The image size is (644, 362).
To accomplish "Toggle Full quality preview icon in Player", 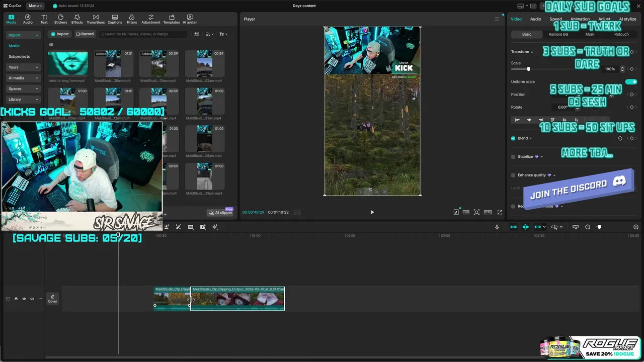I will pyautogui.click(x=466, y=212).
